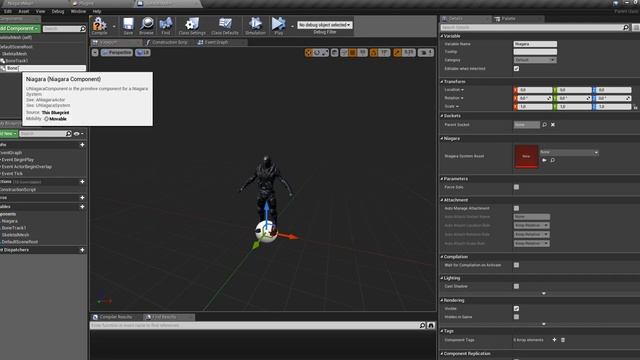
Task: Toggle Cast Shadow checkbox
Action: [516, 286]
